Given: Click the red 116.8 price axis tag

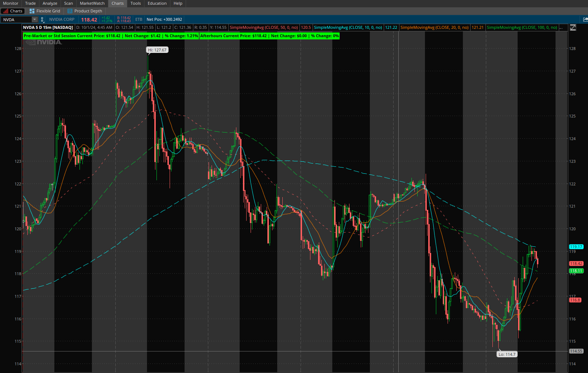Looking at the screenshot, I should click(x=575, y=300).
